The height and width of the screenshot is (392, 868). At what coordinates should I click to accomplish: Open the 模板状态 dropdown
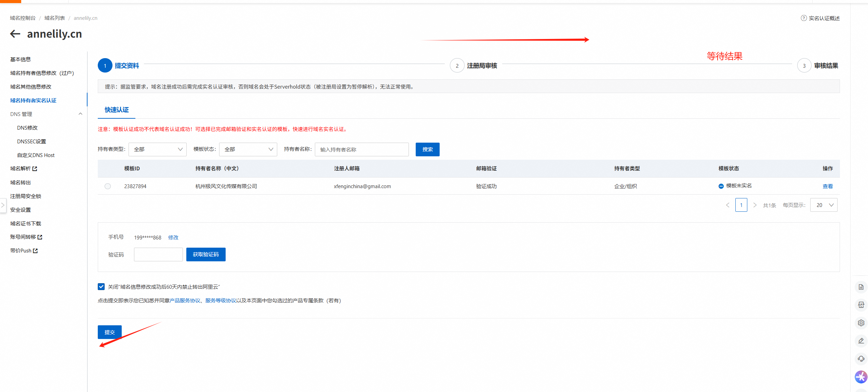pyautogui.click(x=248, y=149)
